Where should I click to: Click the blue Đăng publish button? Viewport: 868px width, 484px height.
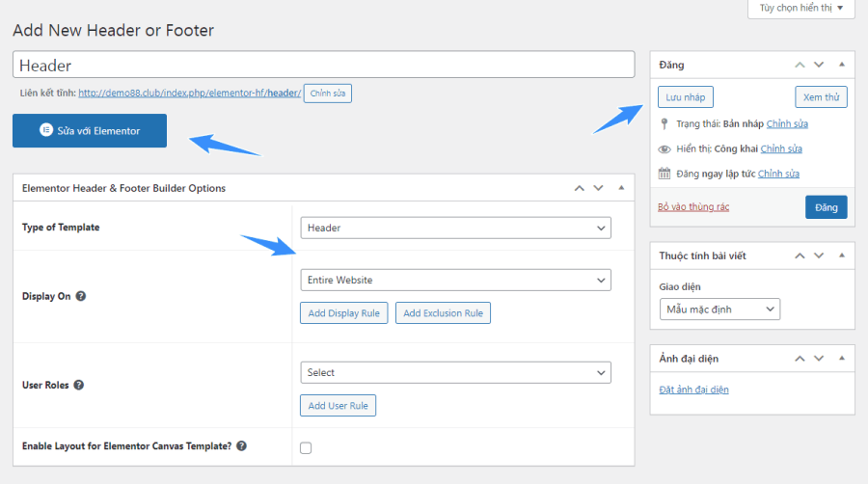(826, 207)
